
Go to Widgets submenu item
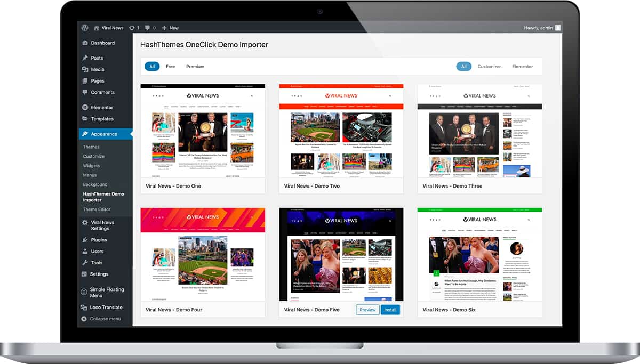(x=92, y=166)
